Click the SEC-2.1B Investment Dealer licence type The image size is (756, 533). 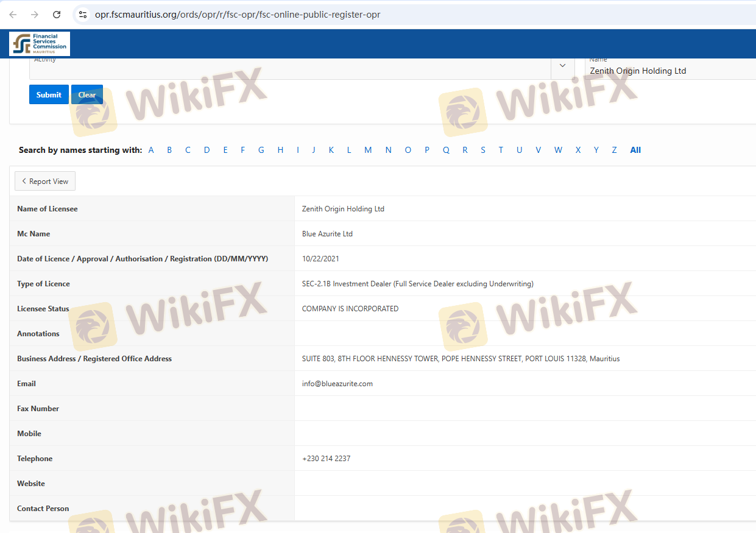pos(417,284)
